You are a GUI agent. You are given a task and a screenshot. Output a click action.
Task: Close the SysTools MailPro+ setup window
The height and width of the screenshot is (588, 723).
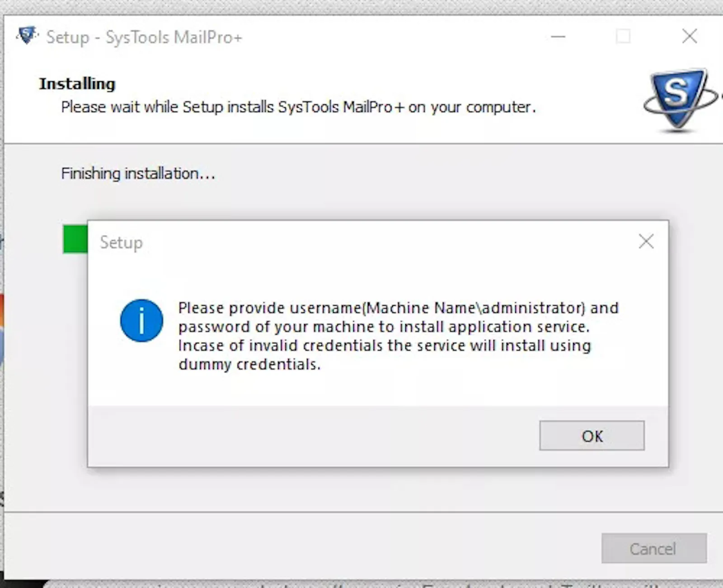690,36
